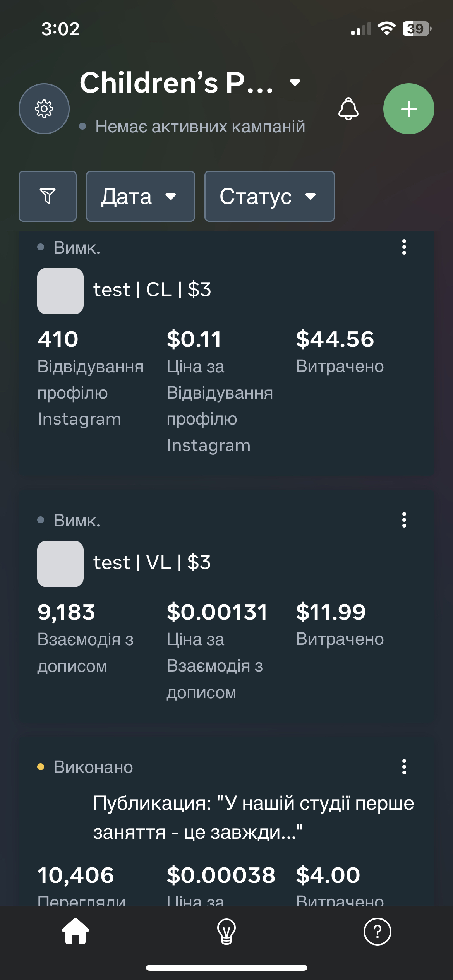Tap the Home icon in bottom navigation
Viewport: 453px width, 980px height.
75,932
